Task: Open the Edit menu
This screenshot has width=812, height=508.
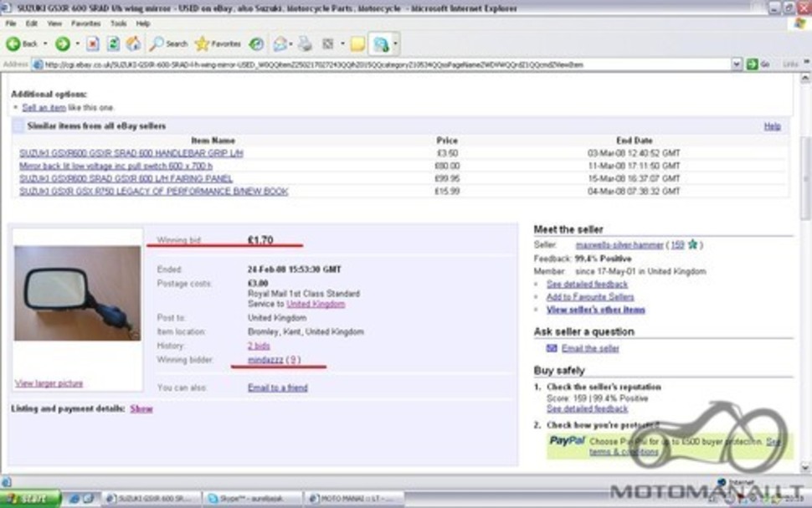Action: 32,23
